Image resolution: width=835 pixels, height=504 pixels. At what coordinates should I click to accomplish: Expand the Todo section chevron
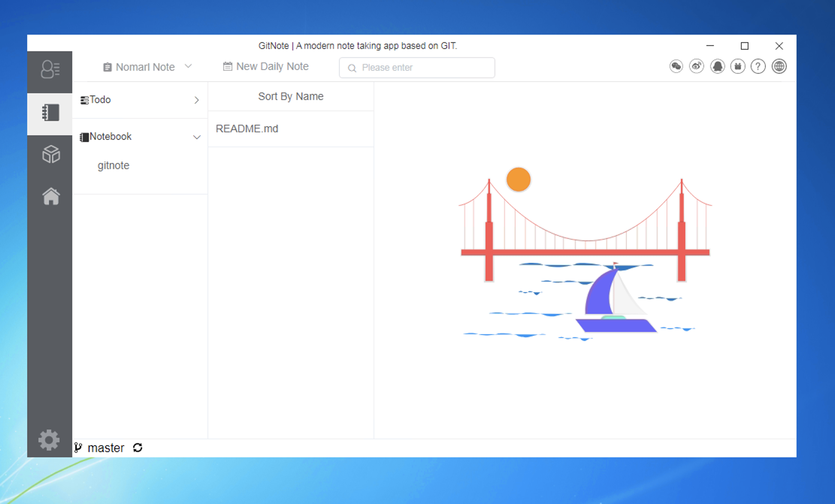click(x=197, y=100)
